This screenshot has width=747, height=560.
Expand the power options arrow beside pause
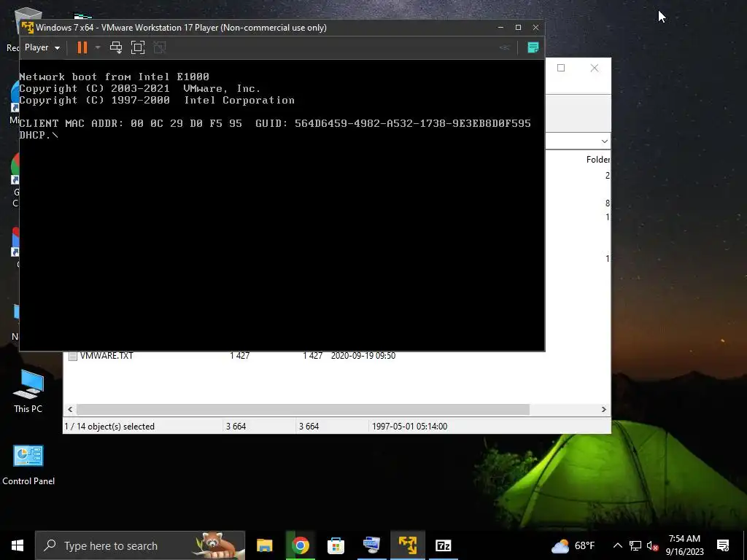point(98,47)
